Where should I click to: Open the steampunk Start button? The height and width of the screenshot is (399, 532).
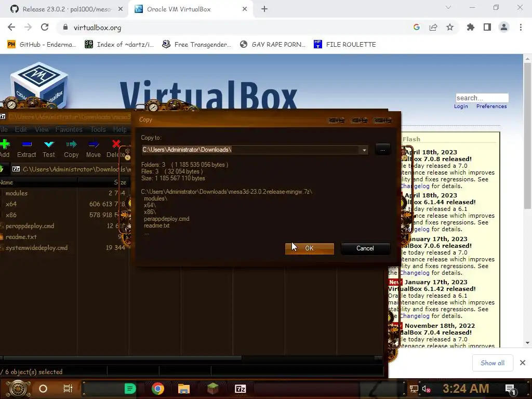point(18,389)
